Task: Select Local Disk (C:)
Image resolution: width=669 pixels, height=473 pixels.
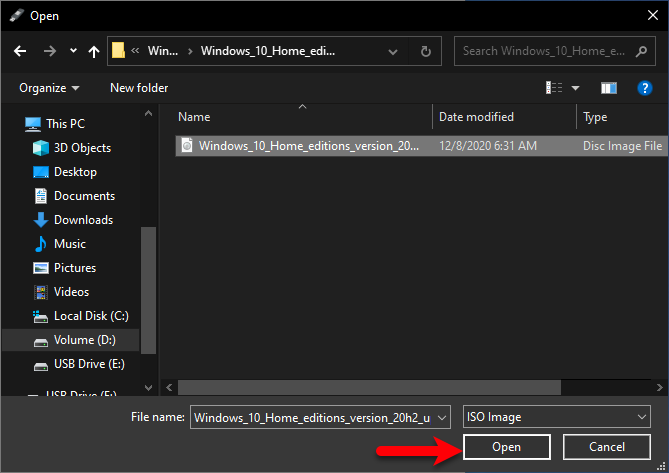Action: coord(91,316)
